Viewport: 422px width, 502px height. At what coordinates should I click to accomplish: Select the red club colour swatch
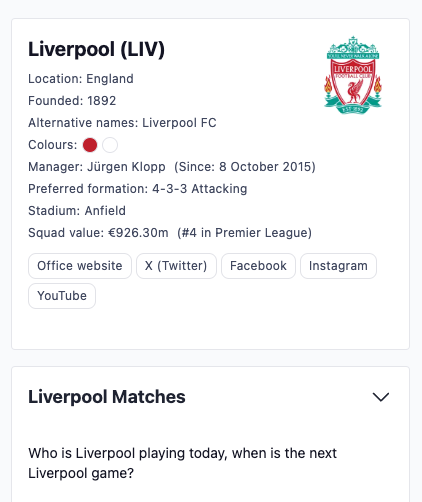click(x=90, y=145)
